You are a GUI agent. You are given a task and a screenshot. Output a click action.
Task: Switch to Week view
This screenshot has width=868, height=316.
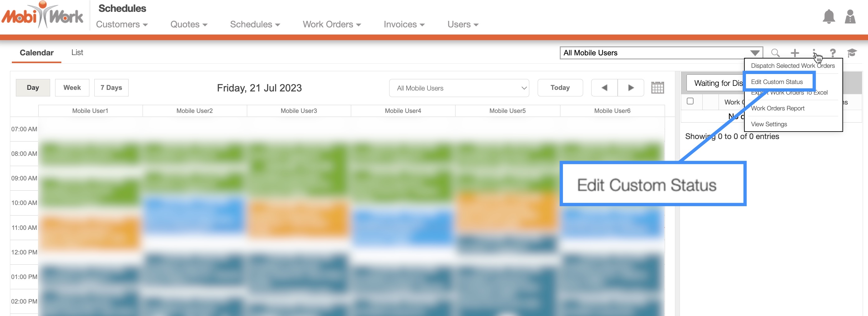[72, 88]
